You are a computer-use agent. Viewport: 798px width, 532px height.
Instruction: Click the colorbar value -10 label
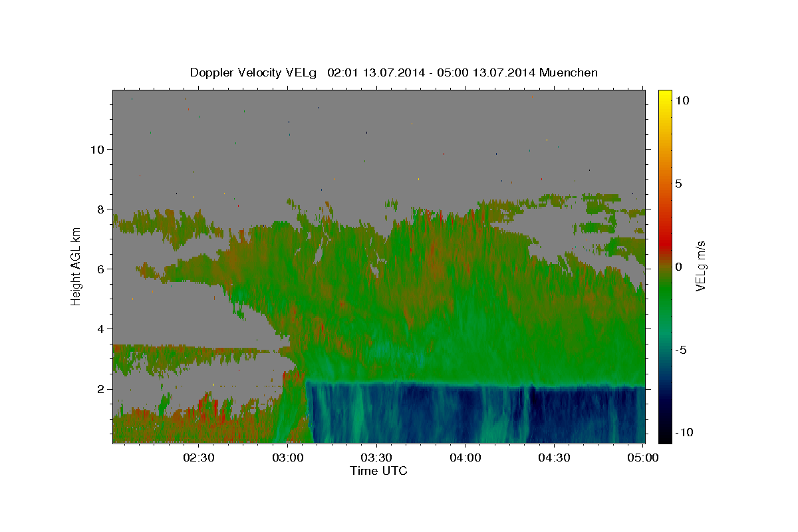(684, 433)
